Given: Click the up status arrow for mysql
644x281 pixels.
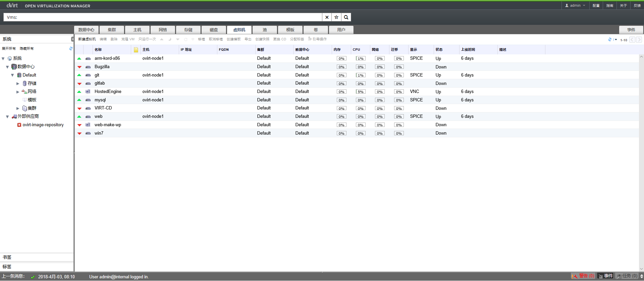Looking at the screenshot, I should coord(79,100).
